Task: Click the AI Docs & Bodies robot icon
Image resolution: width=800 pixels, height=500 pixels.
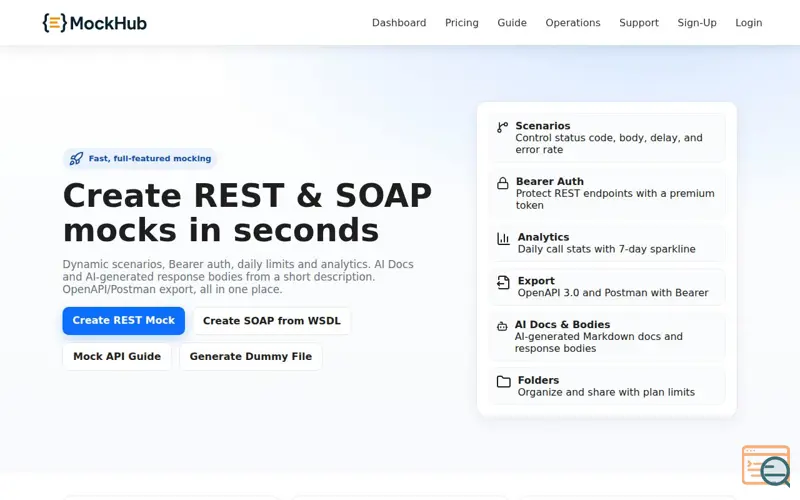Action: pyautogui.click(x=502, y=326)
